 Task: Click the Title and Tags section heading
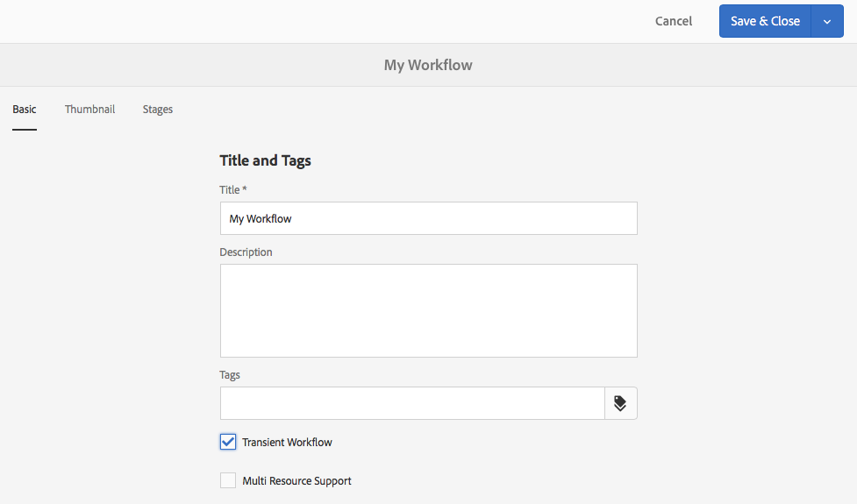(265, 160)
